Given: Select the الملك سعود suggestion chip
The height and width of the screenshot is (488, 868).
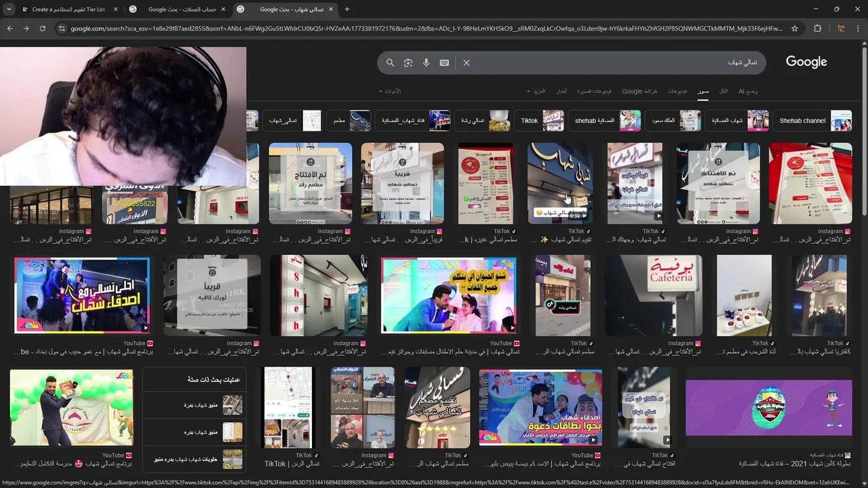Looking at the screenshot, I should (673, 121).
